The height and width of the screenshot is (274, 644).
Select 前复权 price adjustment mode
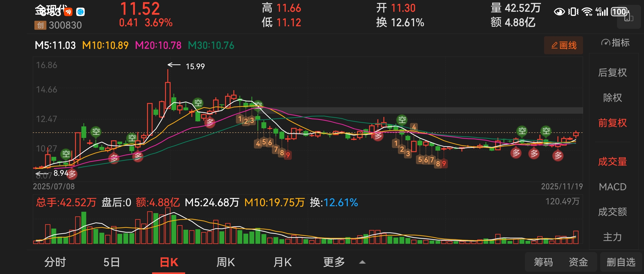(x=612, y=123)
